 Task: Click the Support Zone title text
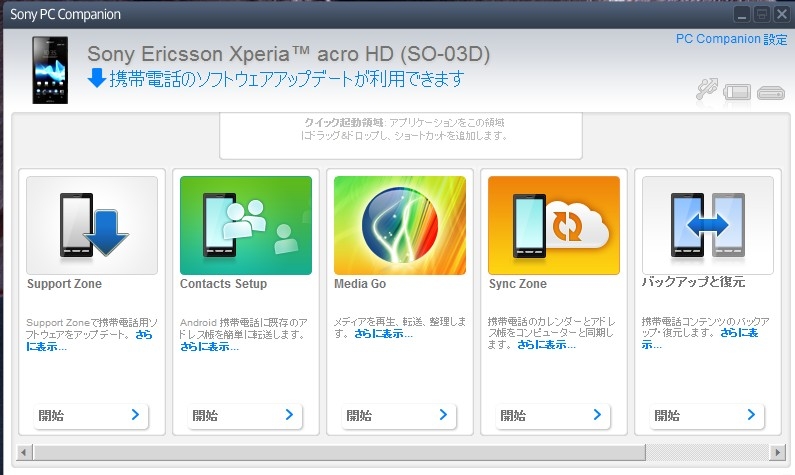(x=64, y=284)
